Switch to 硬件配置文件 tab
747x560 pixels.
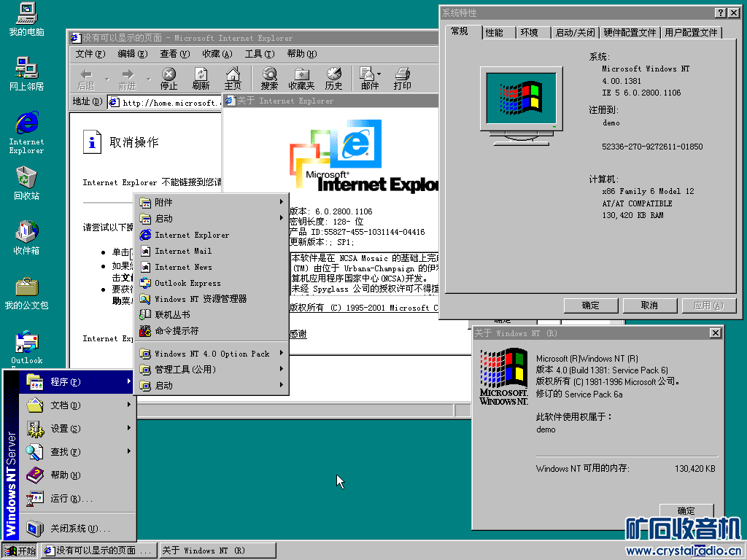[630, 32]
